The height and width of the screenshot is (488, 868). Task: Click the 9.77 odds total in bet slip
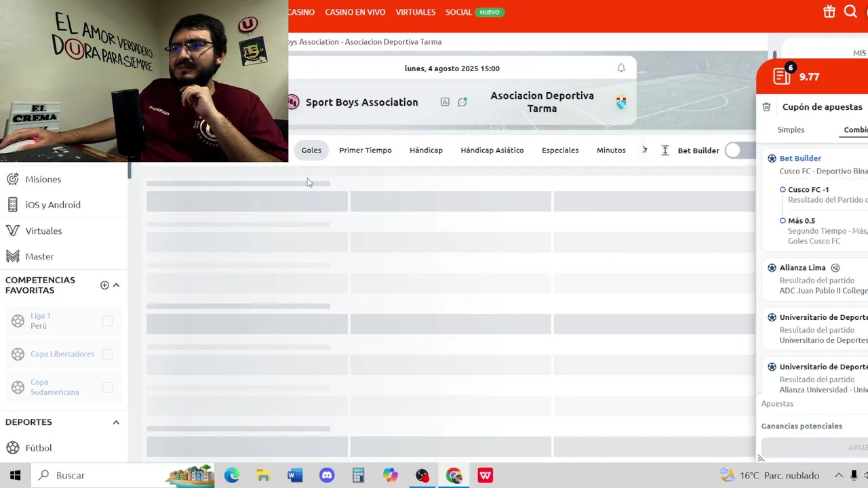click(809, 77)
